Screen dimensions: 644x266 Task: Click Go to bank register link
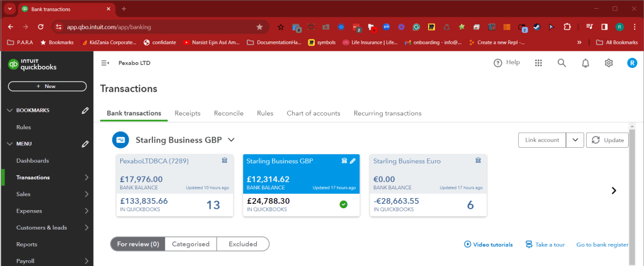pos(602,245)
